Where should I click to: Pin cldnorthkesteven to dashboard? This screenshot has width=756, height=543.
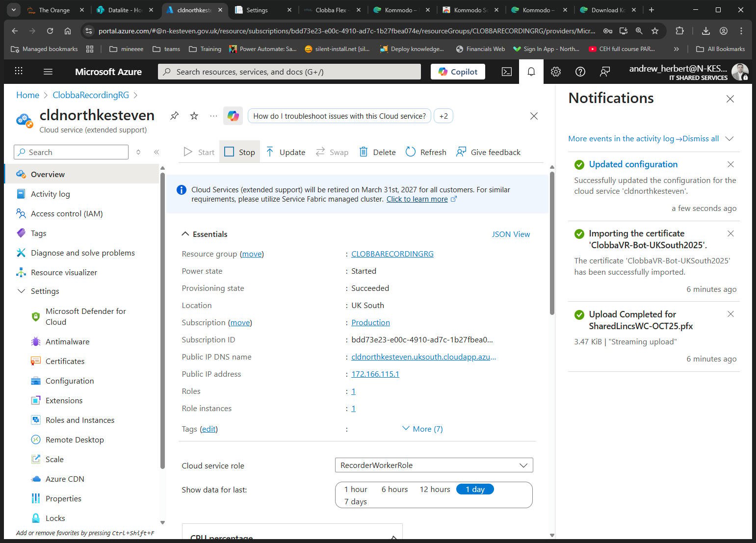click(174, 116)
